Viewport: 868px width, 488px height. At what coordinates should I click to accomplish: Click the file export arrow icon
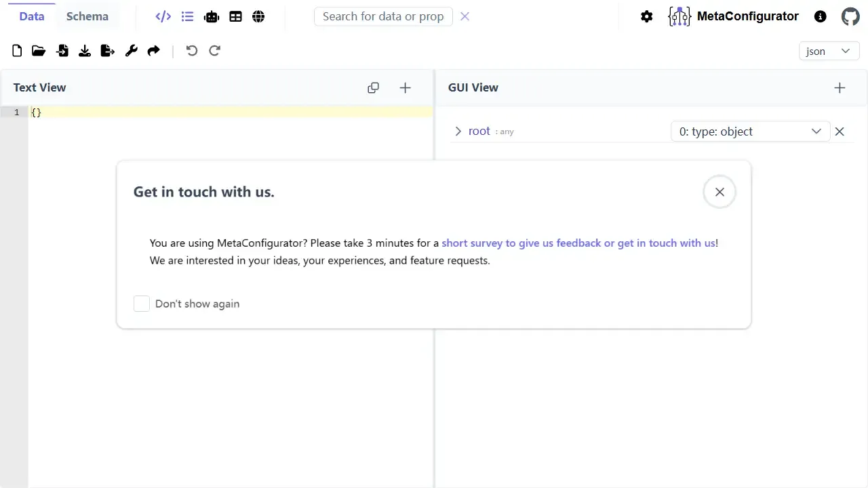point(107,51)
